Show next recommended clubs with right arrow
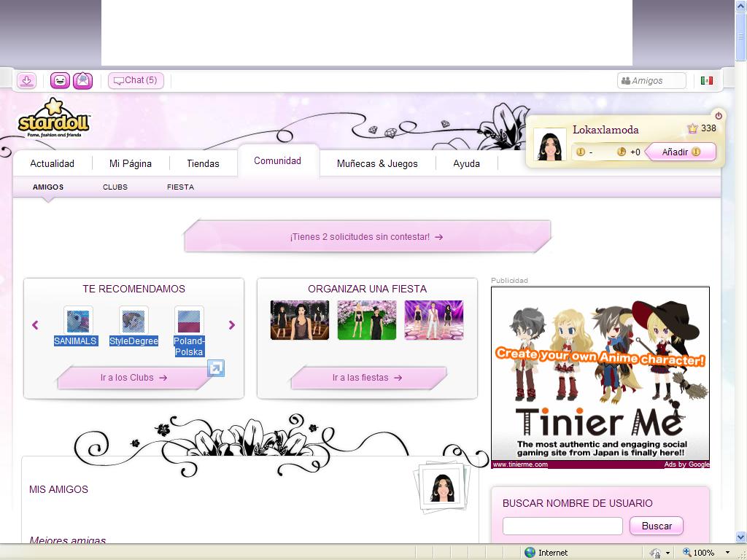Image resolution: width=747 pixels, height=560 pixels. [231, 324]
